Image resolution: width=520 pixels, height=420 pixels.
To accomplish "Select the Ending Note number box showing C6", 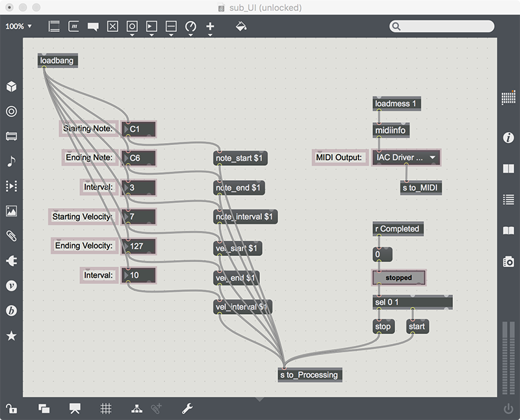I will point(138,158).
